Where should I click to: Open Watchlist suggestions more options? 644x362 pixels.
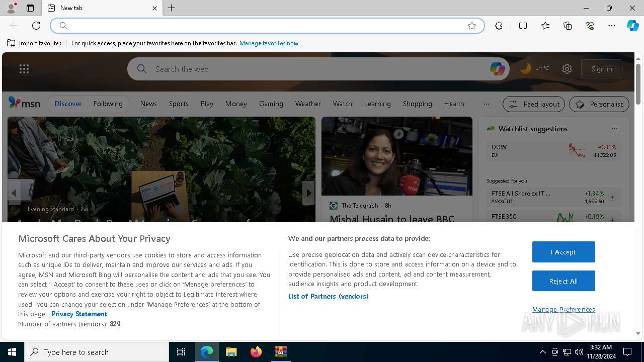click(614, 129)
